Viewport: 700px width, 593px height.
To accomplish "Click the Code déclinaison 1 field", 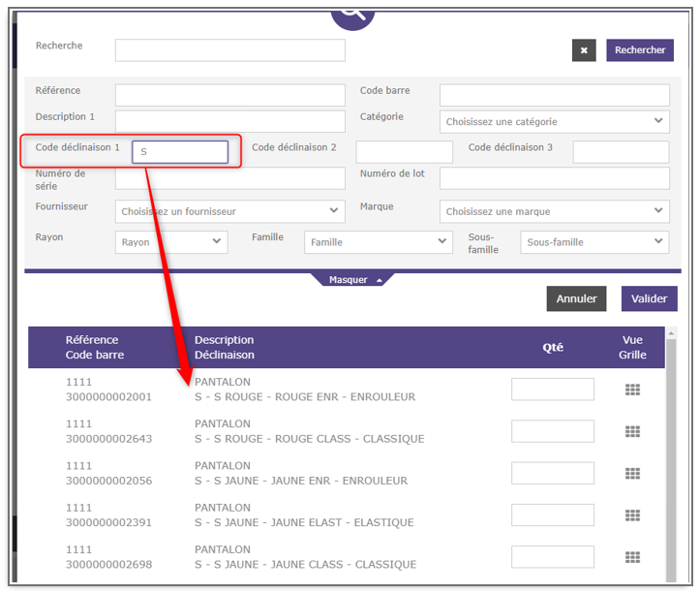I will coord(180,152).
